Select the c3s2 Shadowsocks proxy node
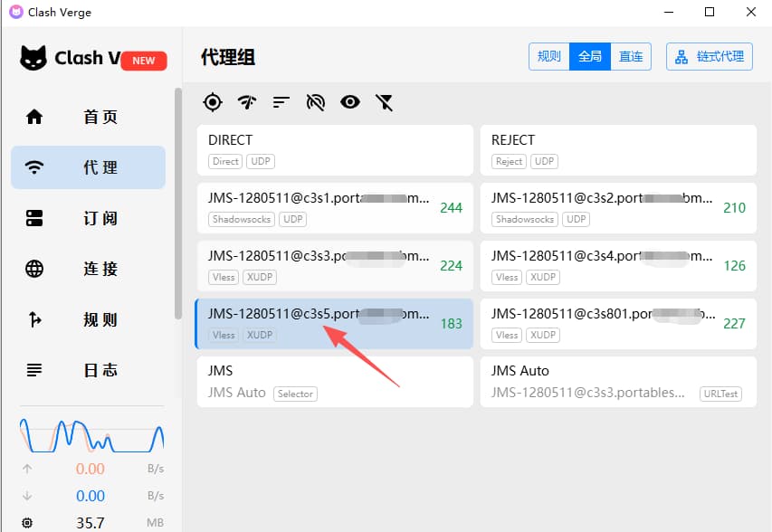This screenshot has height=532, width=772. tap(618, 208)
